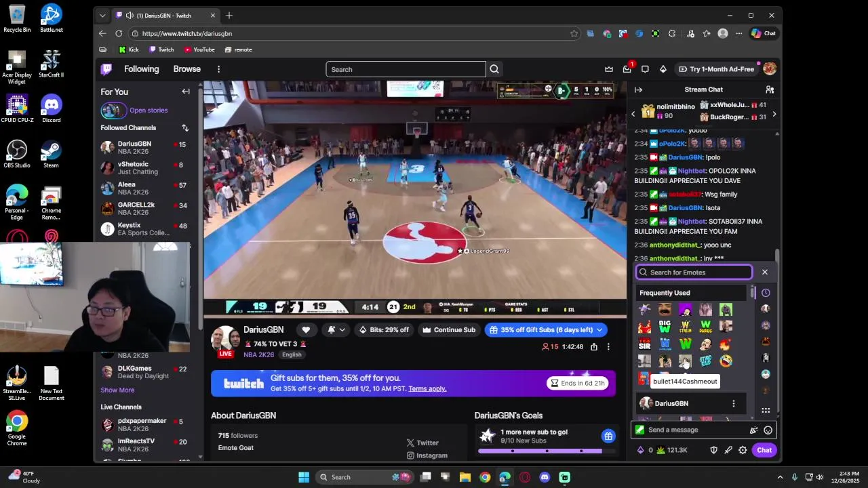Open the emote picker smiley icon
This screenshot has height=488, width=868.
[768, 430]
